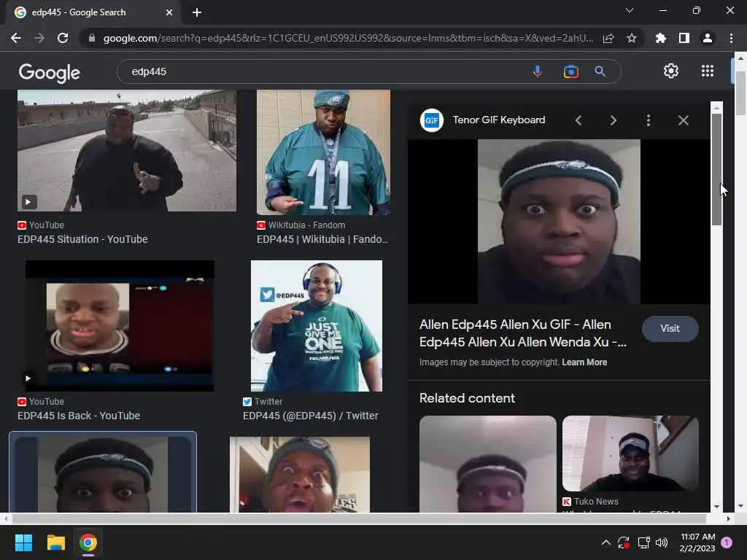747x560 pixels.
Task: Click the forward navigation arrow
Action: (39, 38)
